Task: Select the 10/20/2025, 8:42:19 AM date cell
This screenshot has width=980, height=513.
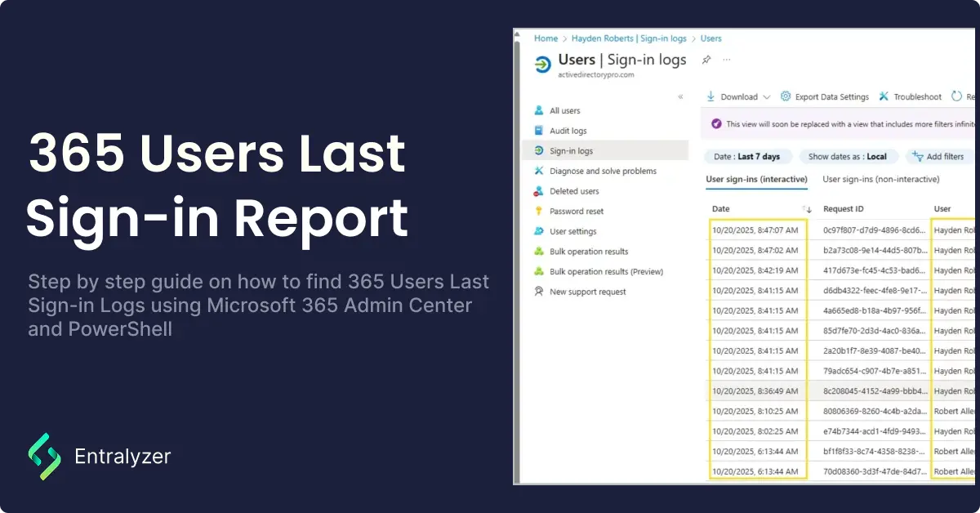Action: [755, 270]
